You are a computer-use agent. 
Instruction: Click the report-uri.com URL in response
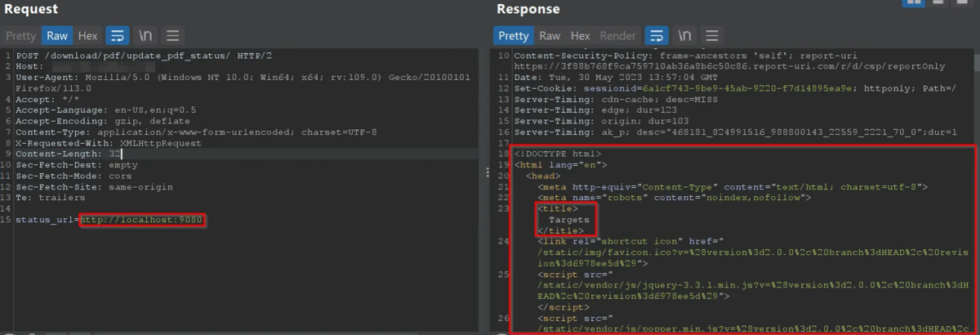(729, 66)
